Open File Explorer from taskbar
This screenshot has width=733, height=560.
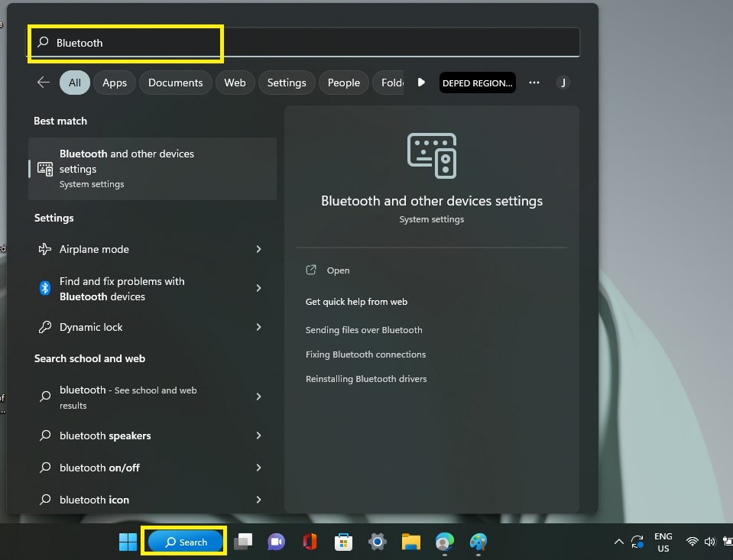tap(411, 542)
